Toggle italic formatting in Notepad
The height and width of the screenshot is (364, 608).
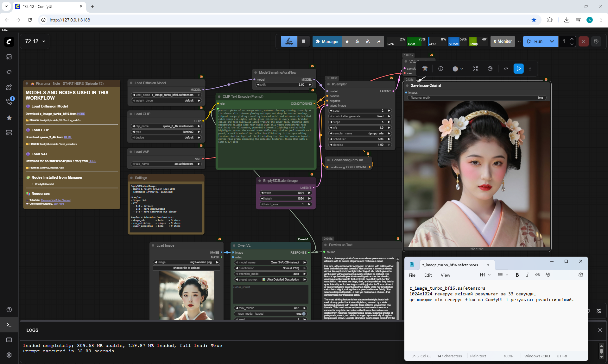tap(527, 275)
